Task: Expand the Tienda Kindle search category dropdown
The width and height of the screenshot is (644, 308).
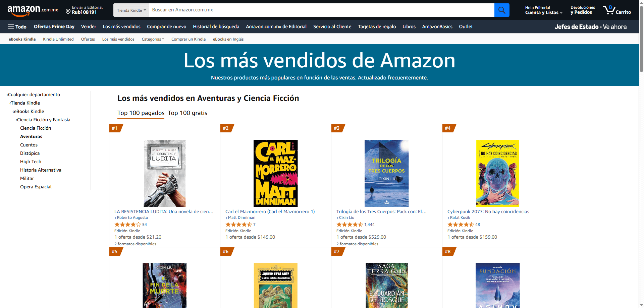Action: (131, 10)
